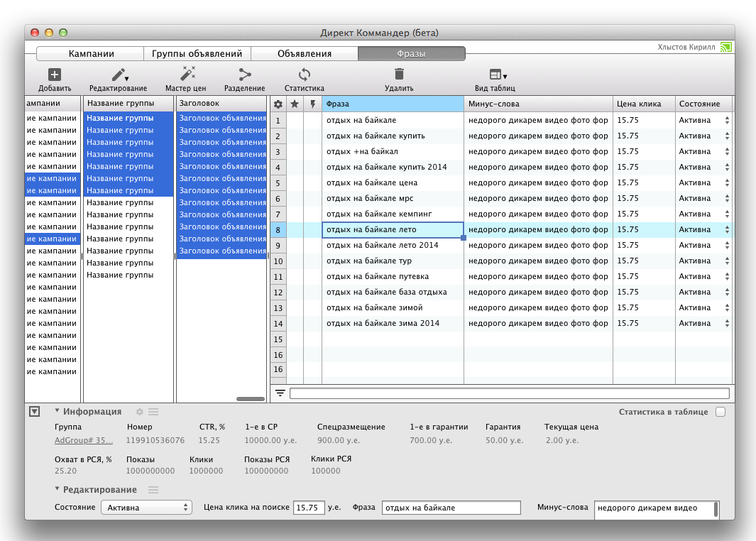Refresh data with the Статистика icon
756x541 pixels.
pos(305,75)
